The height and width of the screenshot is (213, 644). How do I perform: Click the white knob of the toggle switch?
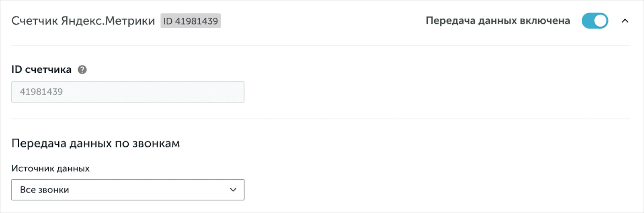(601, 21)
